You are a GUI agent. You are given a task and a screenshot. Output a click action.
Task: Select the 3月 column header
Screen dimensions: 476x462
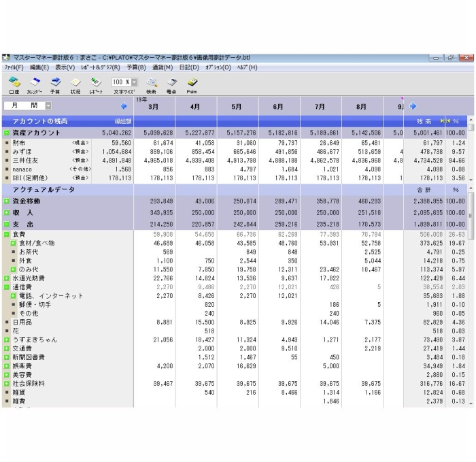[154, 106]
